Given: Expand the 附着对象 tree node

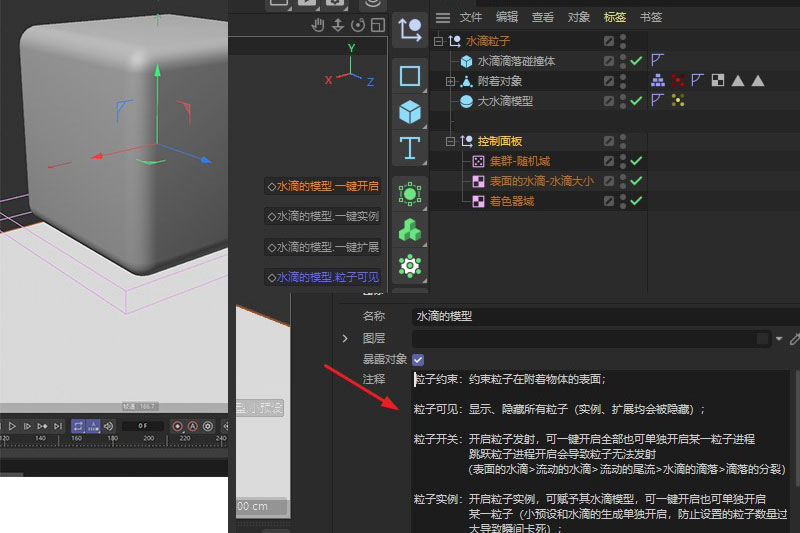Looking at the screenshot, I should (x=450, y=81).
